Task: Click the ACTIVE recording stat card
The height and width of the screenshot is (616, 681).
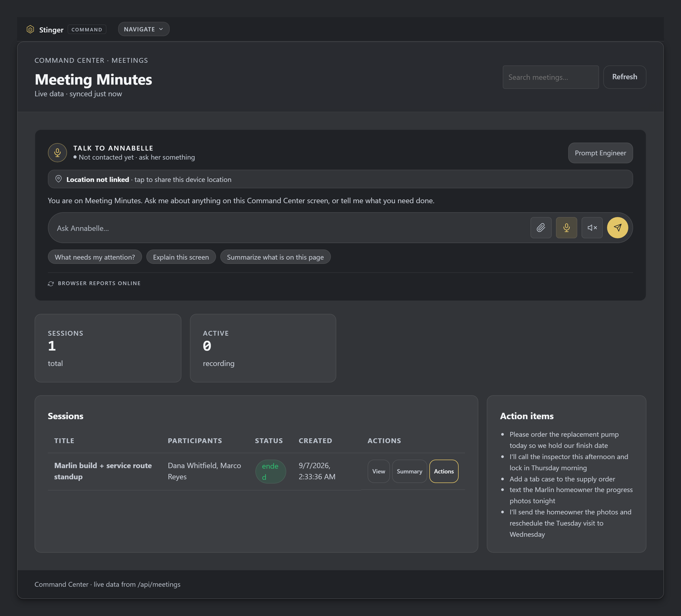Action: tap(263, 348)
